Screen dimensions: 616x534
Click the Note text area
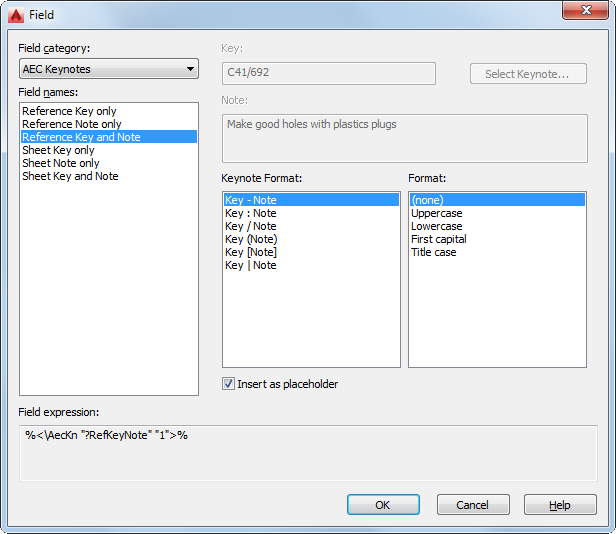click(x=405, y=138)
